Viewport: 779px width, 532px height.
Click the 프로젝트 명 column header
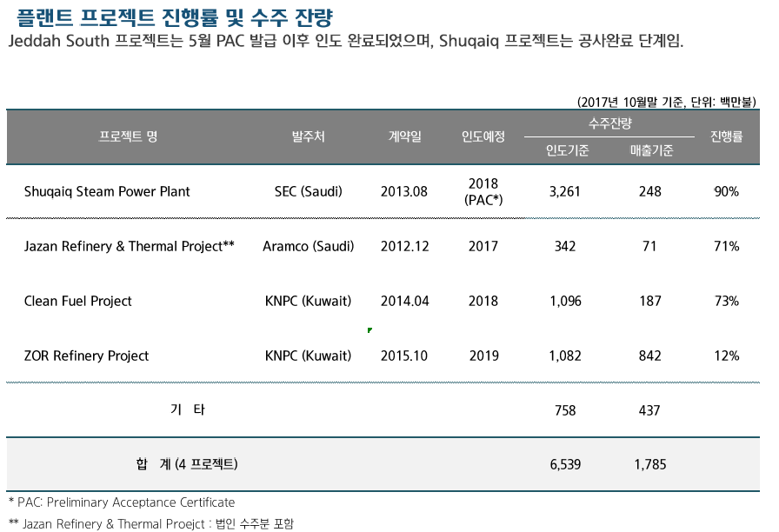coord(126,136)
